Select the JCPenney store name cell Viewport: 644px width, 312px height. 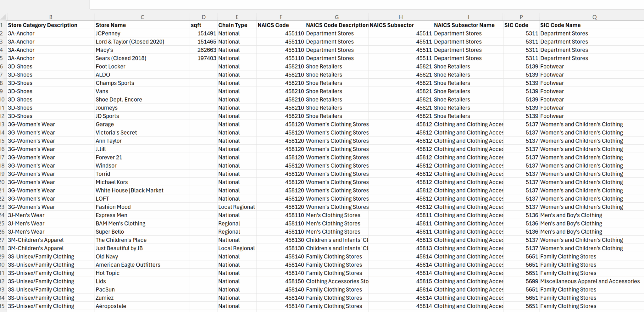coord(108,33)
